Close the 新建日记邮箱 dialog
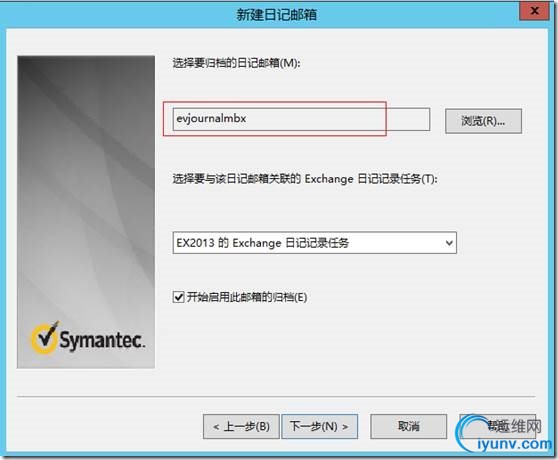Image resolution: width=558 pixels, height=460 pixels. [x=534, y=11]
